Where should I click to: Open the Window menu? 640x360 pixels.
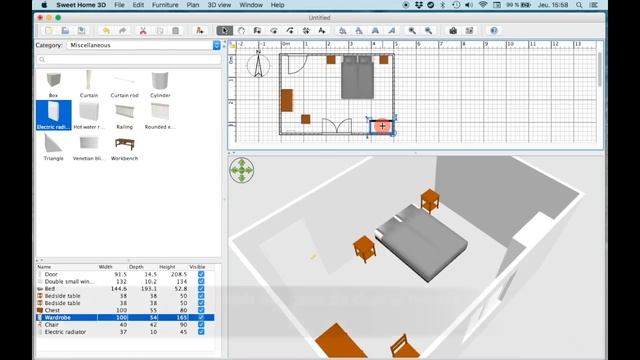pos(251,5)
